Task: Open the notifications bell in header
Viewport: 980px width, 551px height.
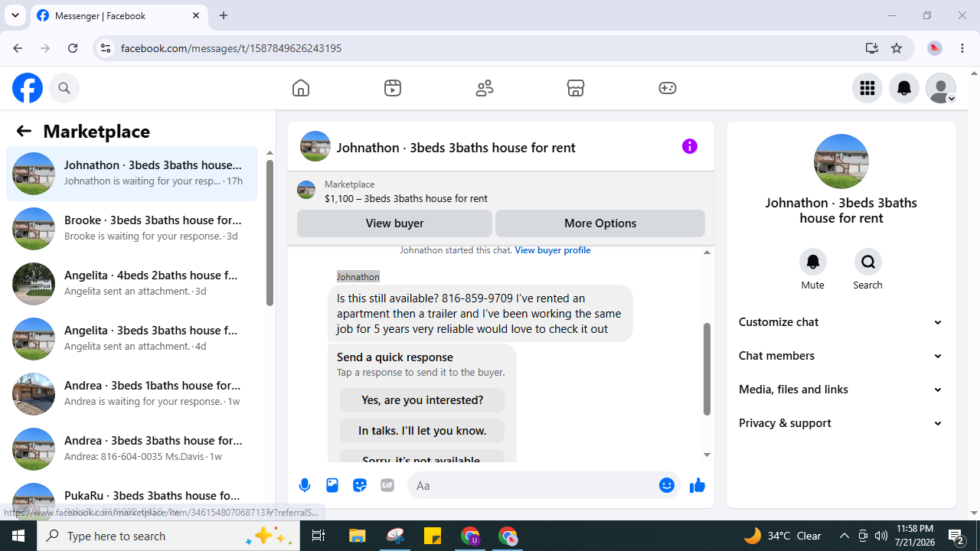Action: tap(904, 88)
